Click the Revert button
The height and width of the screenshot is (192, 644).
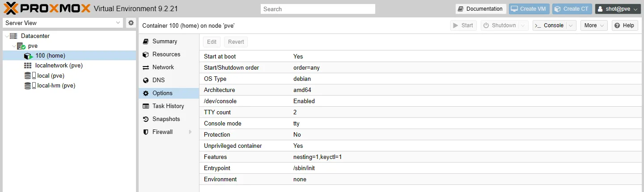[x=236, y=42]
